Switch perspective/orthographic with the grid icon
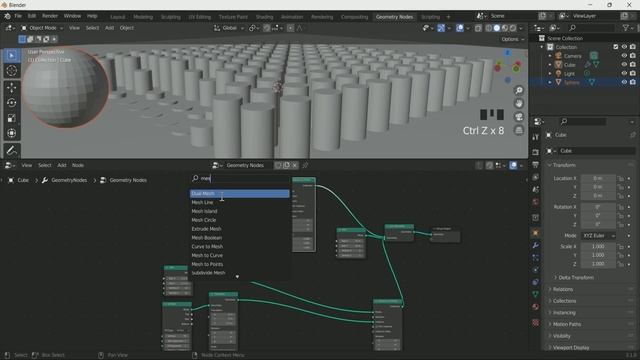Viewport: 640px width, 360px height. (x=519, y=130)
